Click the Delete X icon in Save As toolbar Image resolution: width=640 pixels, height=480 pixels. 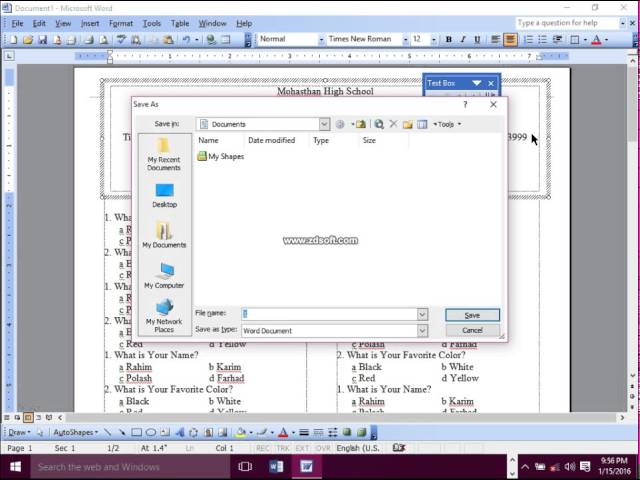tap(393, 124)
